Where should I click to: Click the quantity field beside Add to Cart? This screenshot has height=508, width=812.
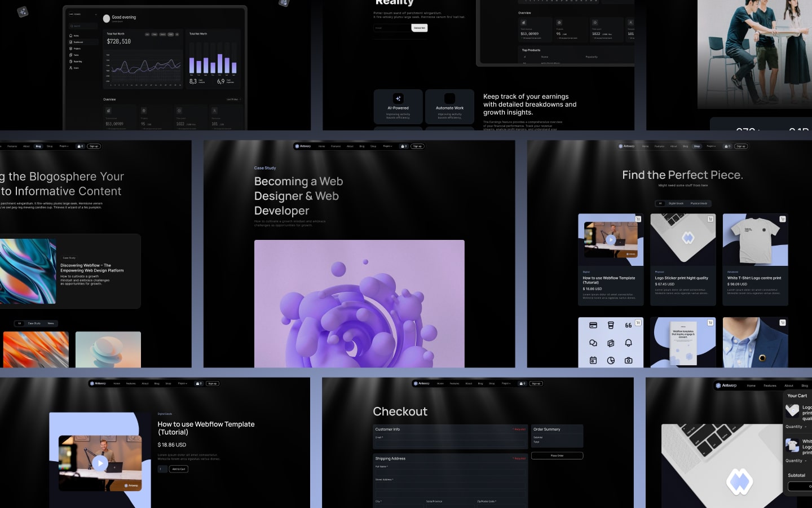coord(162,469)
